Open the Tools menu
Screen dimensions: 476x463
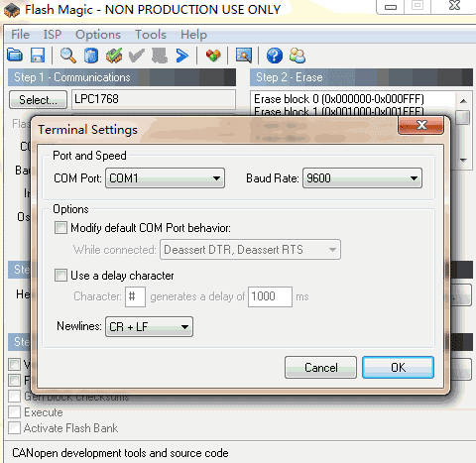point(151,35)
